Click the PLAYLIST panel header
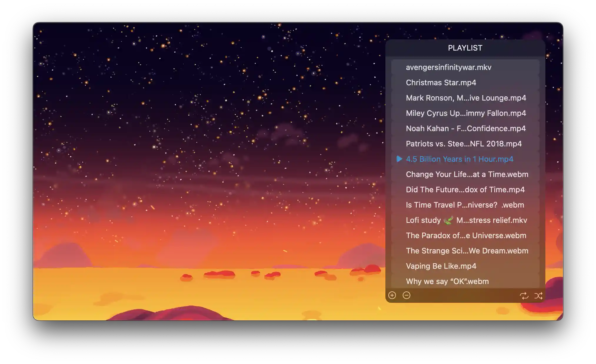Viewport: 596px width, 364px height. pyautogui.click(x=465, y=48)
